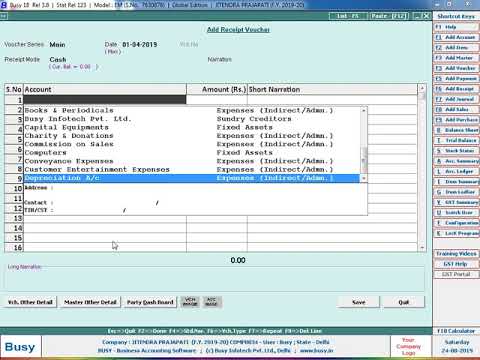Image resolution: width=480 pixels, height=360 pixels.
Task: Click Voucher Series value Main
Action: 57,45
